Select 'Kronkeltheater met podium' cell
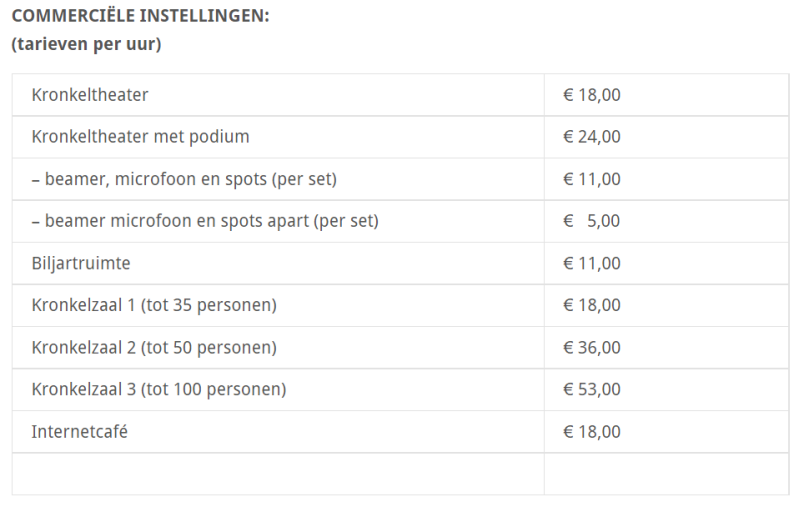Viewport: 799px width, 512px height. coord(140,137)
